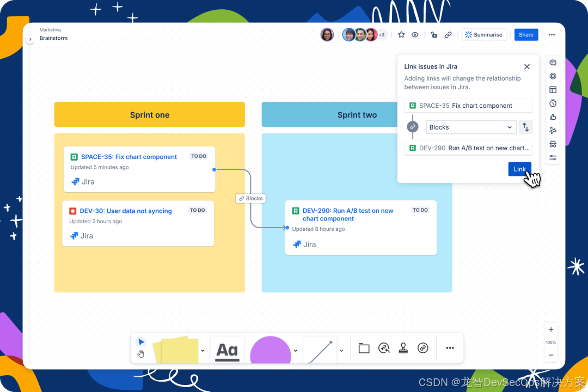
Task: Click Jira logo on DEV-290 card
Action: pyautogui.click(x=304, y=244)
